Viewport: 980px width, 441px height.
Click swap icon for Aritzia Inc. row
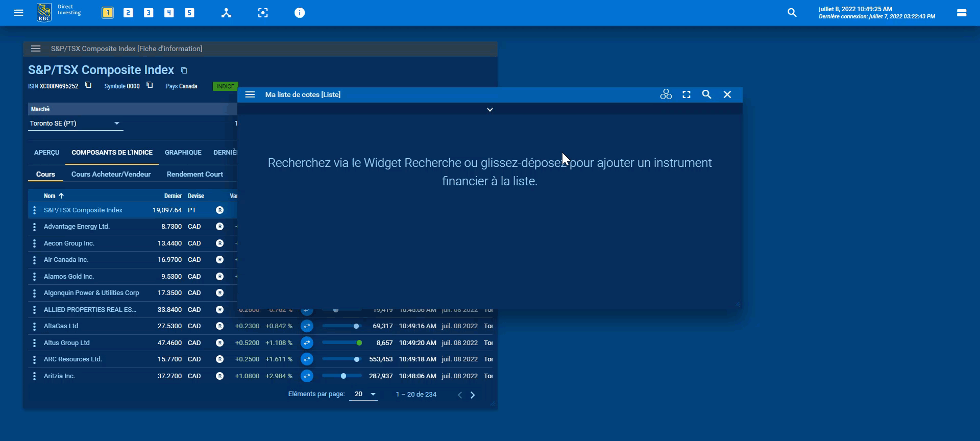pyautogui.click(x=307, y=376)
